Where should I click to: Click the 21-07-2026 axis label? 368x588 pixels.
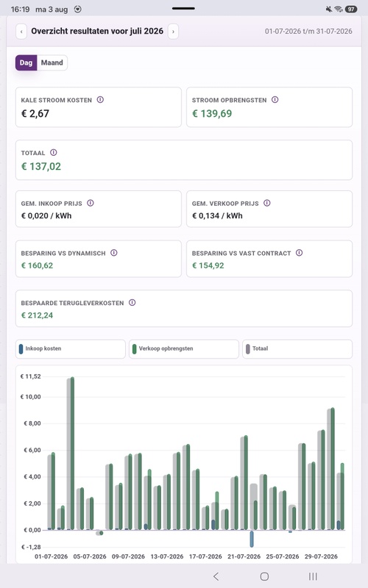(x=244, y=556)
